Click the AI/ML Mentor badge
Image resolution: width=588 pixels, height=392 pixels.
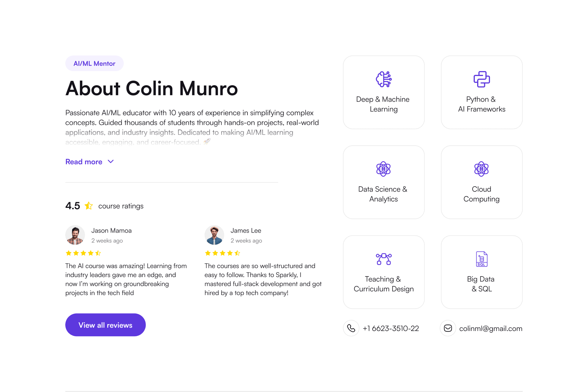pos(94,63)
